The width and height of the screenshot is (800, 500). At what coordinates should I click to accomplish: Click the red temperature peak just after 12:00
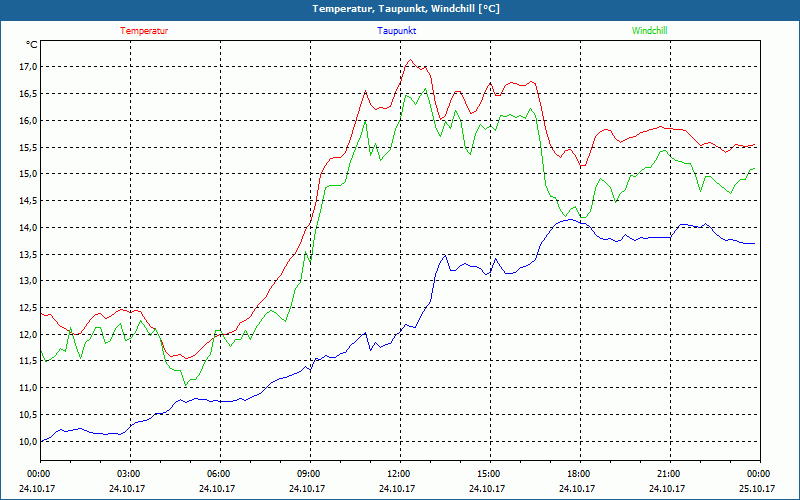[x=410, y=60]
